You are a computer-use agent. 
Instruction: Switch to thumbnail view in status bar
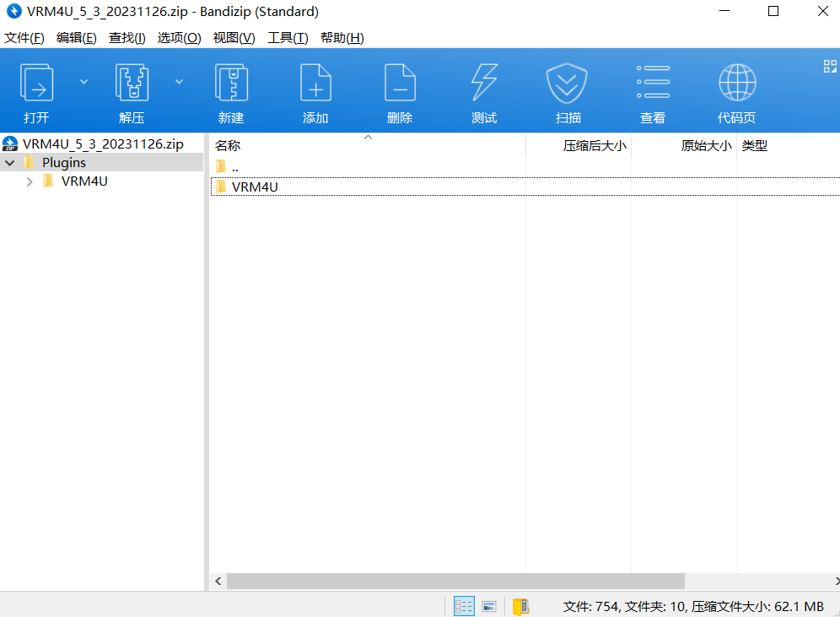[x=489, y=606]
